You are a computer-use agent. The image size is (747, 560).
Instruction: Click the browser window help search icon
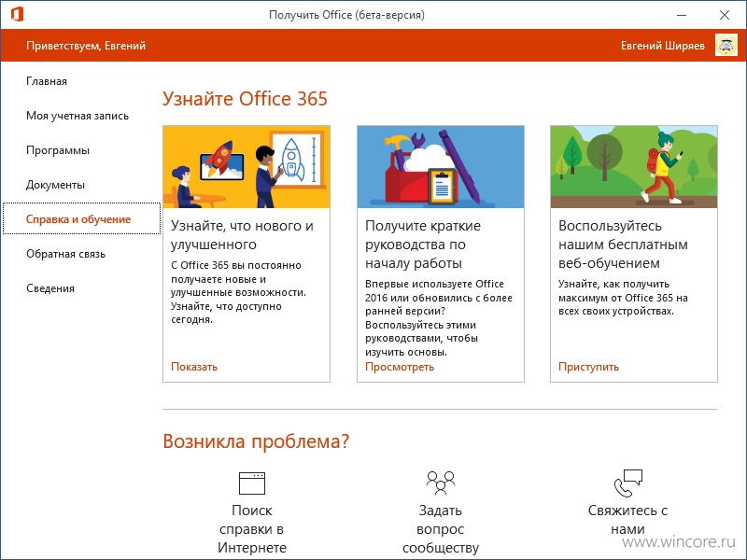tap(251, 483)
